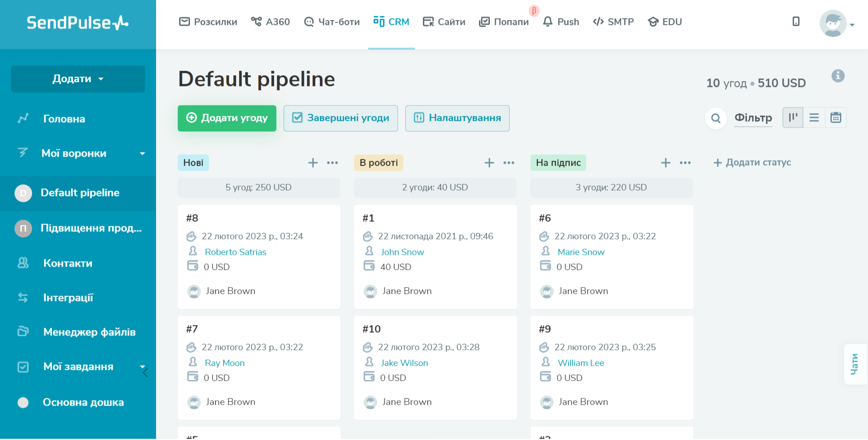
Task: Open the info icon near deal total
Action: point(838,76)
